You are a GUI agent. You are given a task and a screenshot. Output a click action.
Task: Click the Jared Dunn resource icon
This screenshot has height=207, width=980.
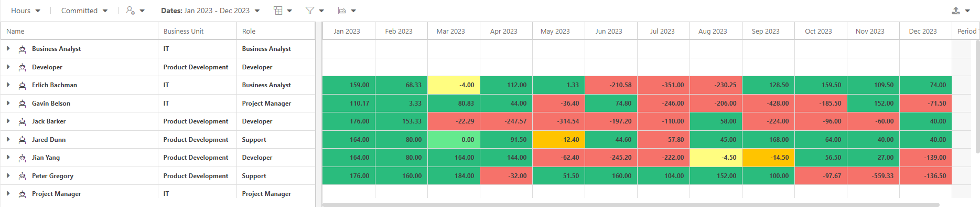click(23, 140)
